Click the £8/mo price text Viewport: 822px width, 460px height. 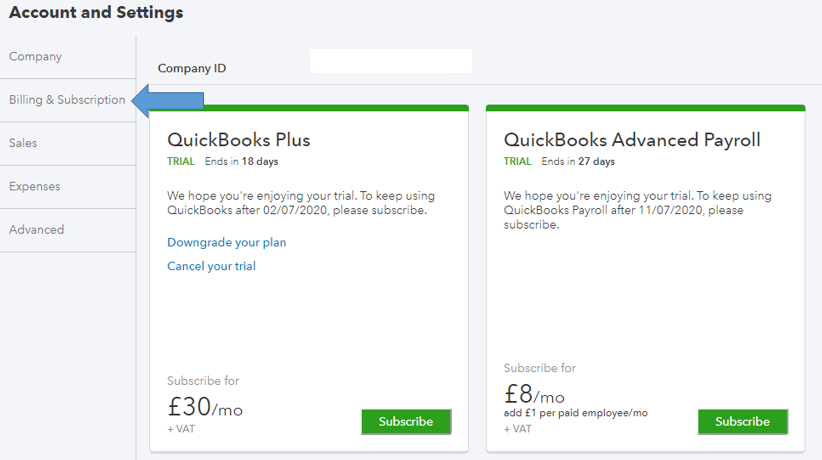pos(534,394)
